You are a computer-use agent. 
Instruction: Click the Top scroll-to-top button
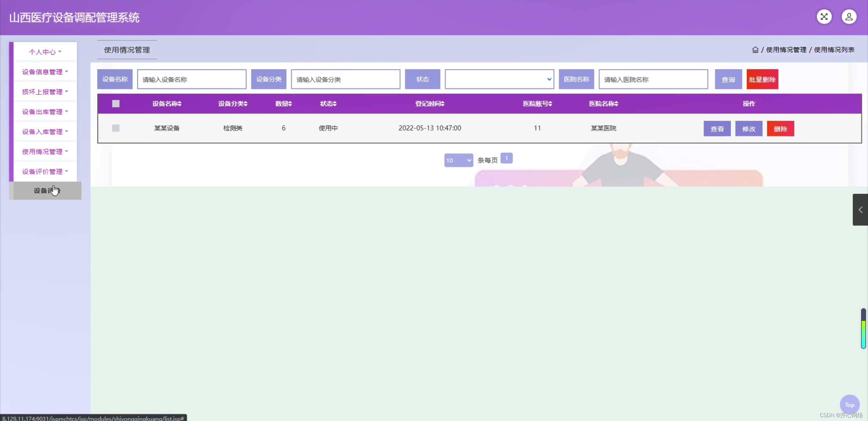coord(849,404)
